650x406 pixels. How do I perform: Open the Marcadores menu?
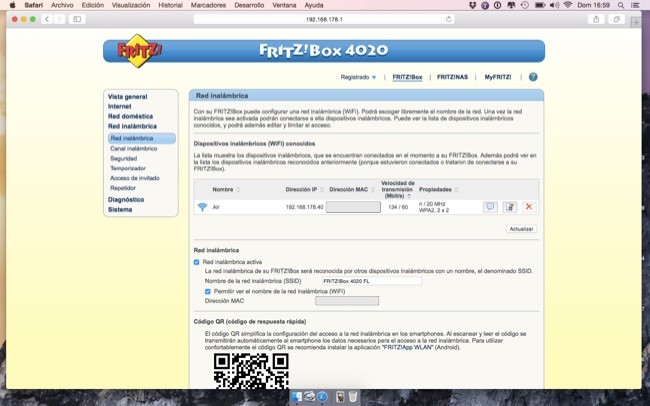tap(208, 5)
